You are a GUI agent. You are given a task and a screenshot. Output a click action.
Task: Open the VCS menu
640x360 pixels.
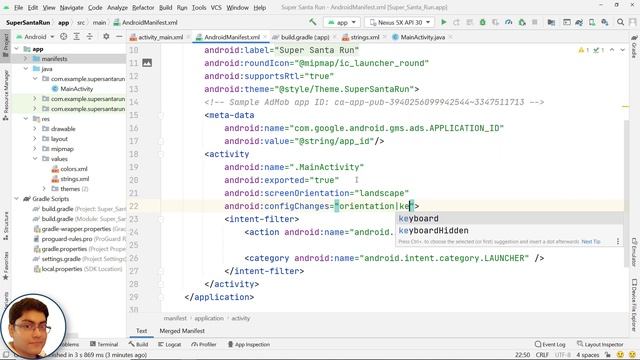pos(216,7)
